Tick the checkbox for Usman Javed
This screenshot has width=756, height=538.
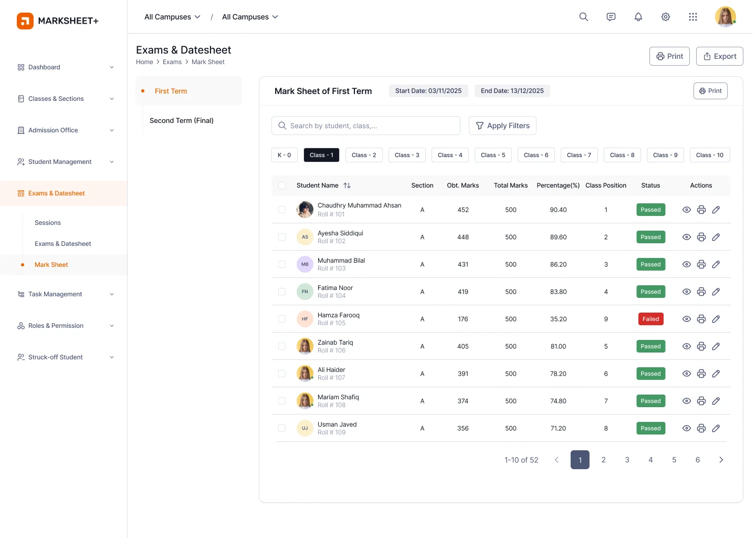(282, 428)
